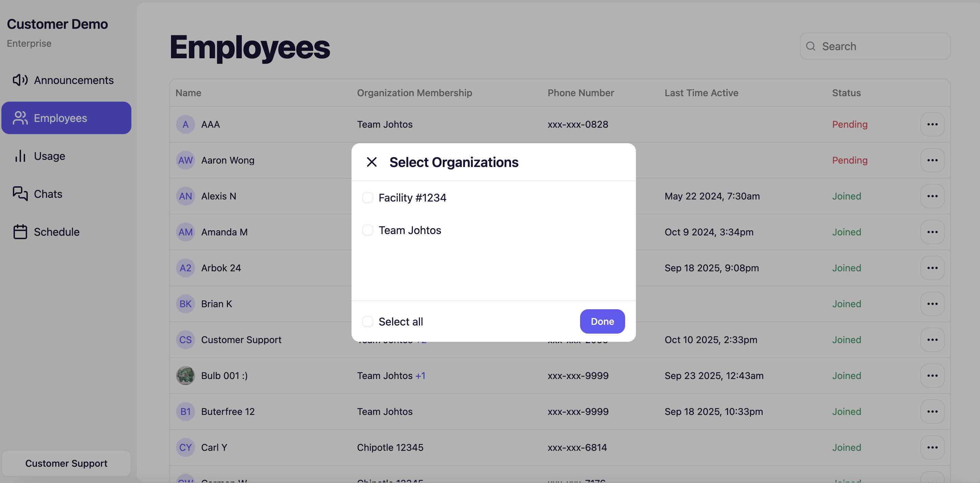Open the Schedule calendar icon
This screenshot has height=483, width=980.
click(x=20, y=232)
